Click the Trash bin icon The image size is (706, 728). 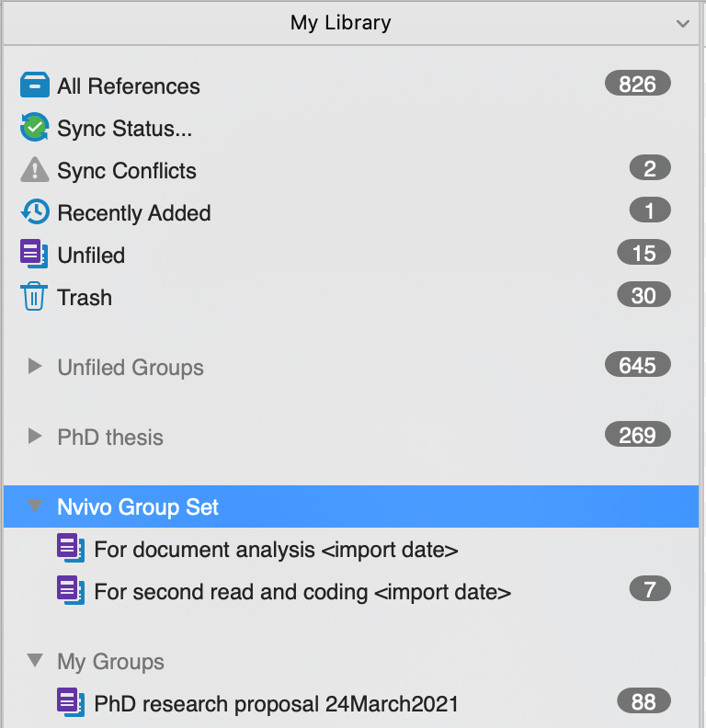(34, 297)
